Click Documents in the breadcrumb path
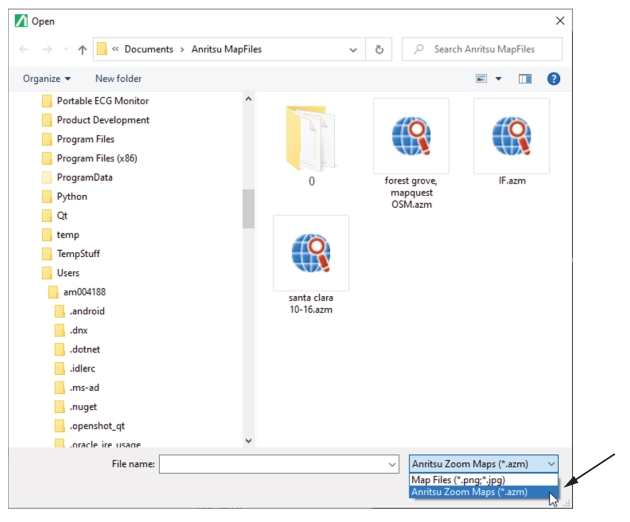 pyautogui.click(x=148, y=49)
